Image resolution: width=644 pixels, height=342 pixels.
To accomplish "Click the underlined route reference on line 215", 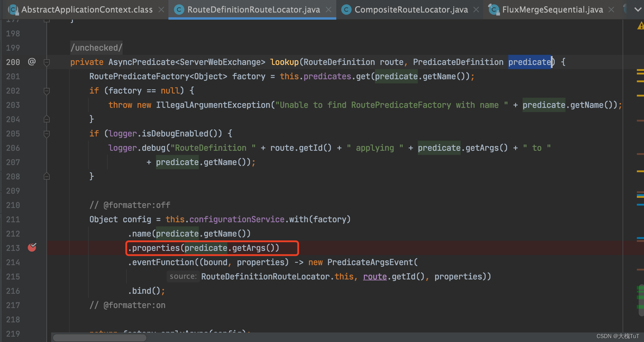I will (x=375, y=276).
